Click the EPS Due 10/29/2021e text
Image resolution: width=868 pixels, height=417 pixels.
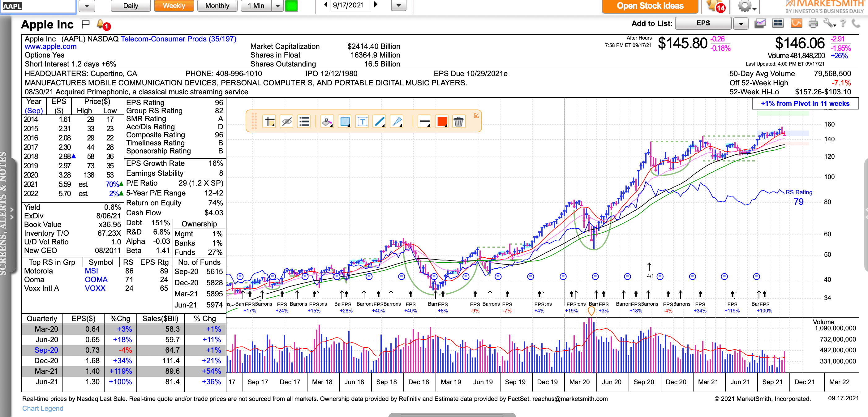(x=471, y=73)
